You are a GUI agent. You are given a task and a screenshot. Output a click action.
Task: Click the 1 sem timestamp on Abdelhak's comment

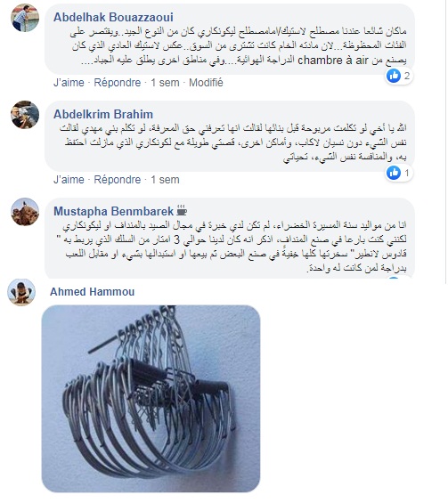coord(165,83)
